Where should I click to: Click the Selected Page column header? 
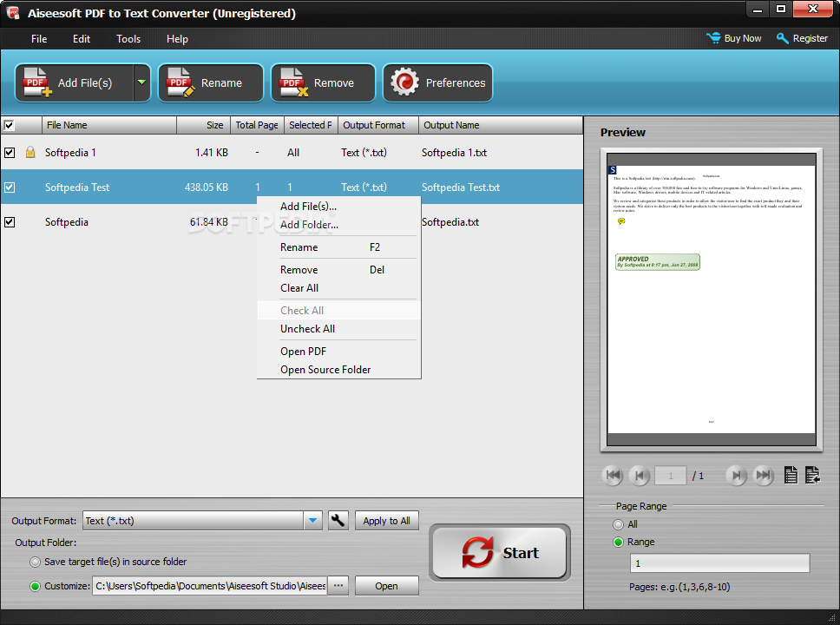(311, 125)
